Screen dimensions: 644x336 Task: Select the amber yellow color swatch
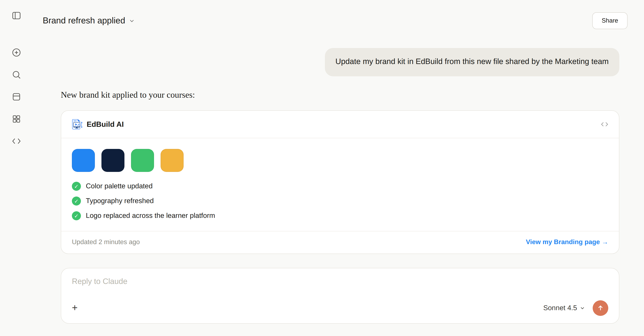tap(172, 160)
